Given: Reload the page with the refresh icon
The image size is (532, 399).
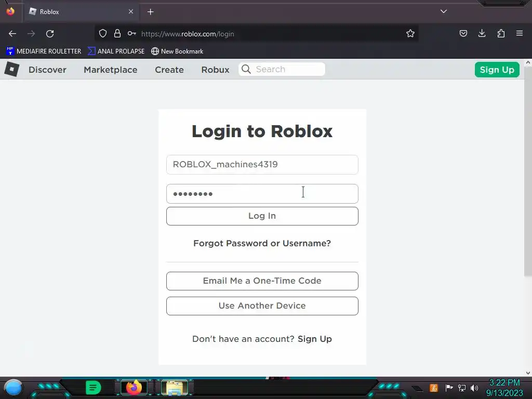Looking at the screenshot, I should pos(50,34).
